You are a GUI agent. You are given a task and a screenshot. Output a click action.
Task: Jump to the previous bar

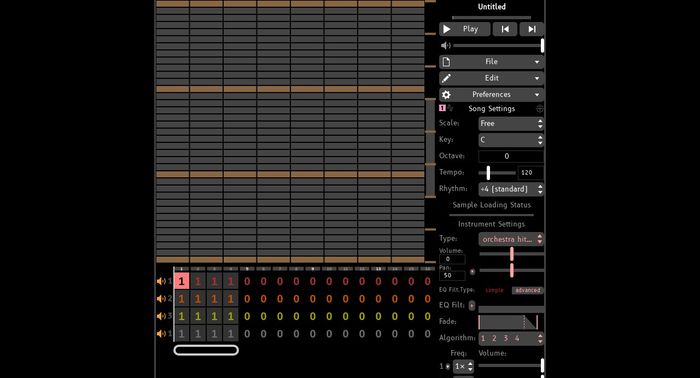click(505, 29)
